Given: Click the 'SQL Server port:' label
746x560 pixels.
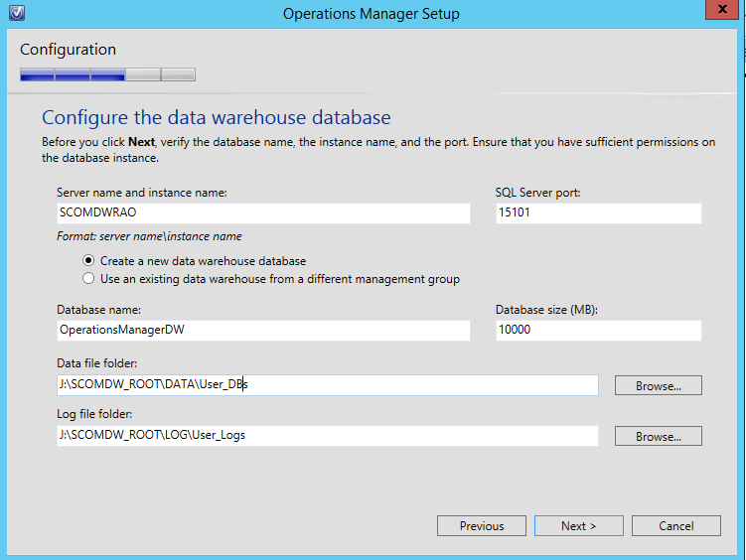Looking at the screenshot, I should (538, 193).
